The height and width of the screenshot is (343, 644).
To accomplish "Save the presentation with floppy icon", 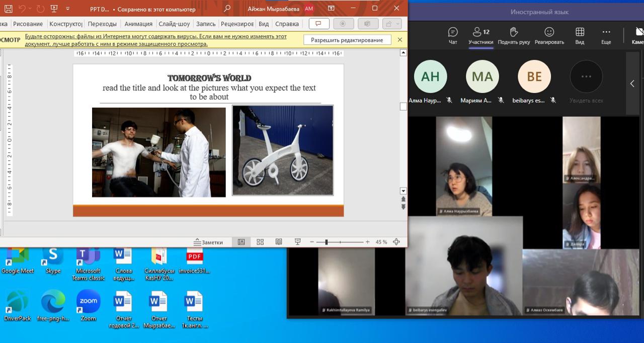I will point(8,9).
